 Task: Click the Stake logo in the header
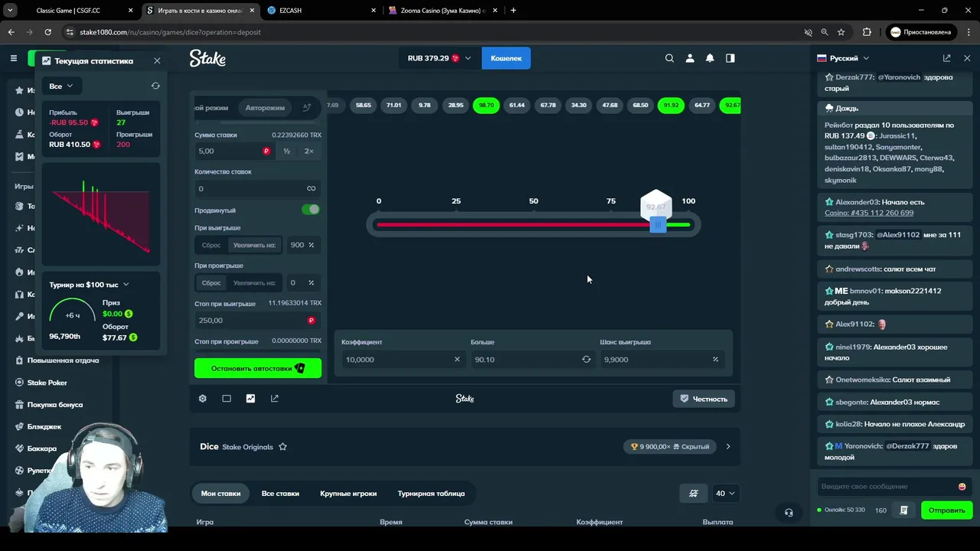[x=207, y=58]
